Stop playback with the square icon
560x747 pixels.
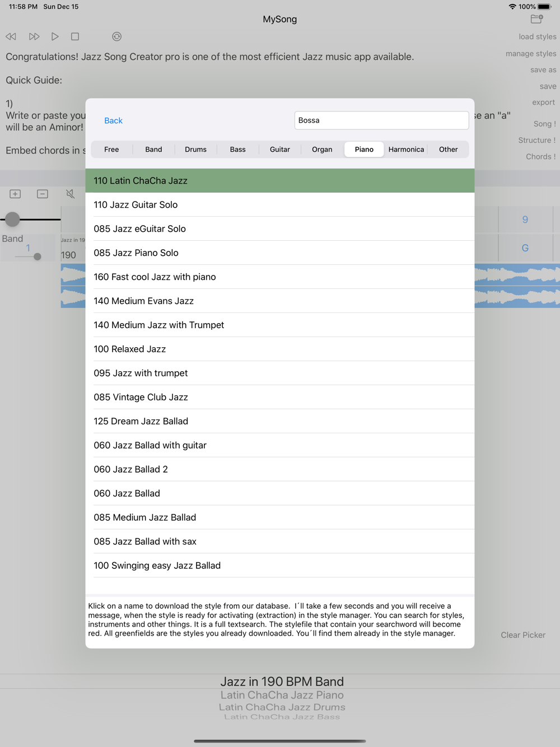[x=75, y=36]
